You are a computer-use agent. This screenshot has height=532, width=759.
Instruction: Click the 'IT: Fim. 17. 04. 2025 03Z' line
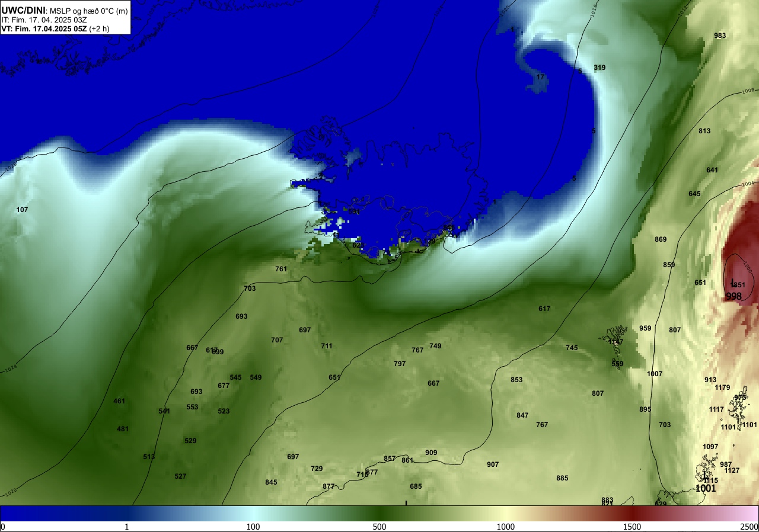44,20
